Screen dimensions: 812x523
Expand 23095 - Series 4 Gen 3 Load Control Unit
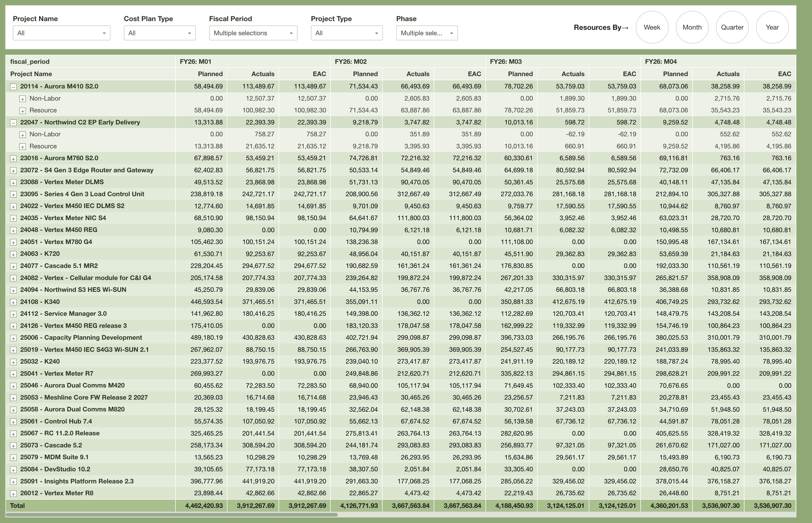pos(13,195)
